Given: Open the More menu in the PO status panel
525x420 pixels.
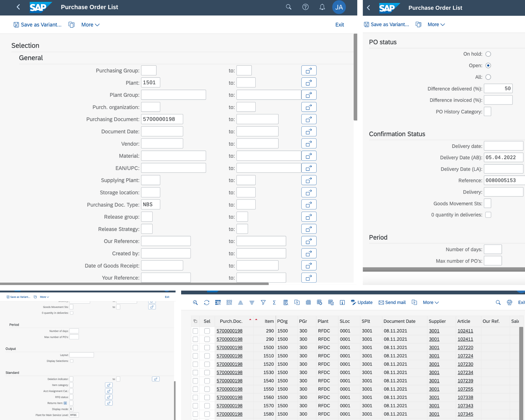Looking at the screenshot, I should (436, 24).
